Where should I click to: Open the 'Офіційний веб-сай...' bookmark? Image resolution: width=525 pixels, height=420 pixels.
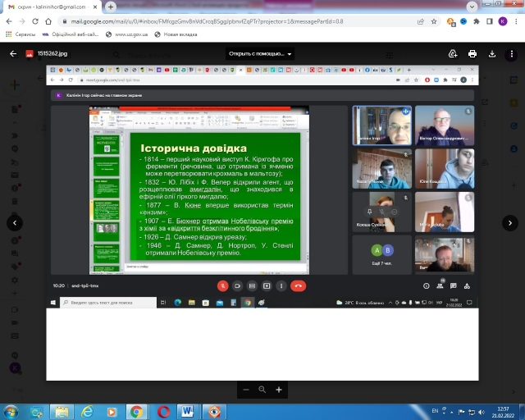click(x=71, y=34)
